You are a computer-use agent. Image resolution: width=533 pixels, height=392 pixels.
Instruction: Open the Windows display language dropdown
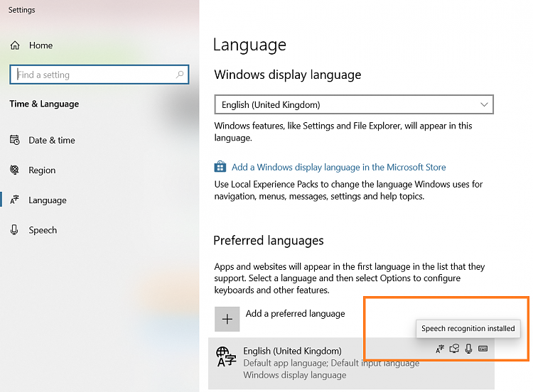click(x=354, y=104)
